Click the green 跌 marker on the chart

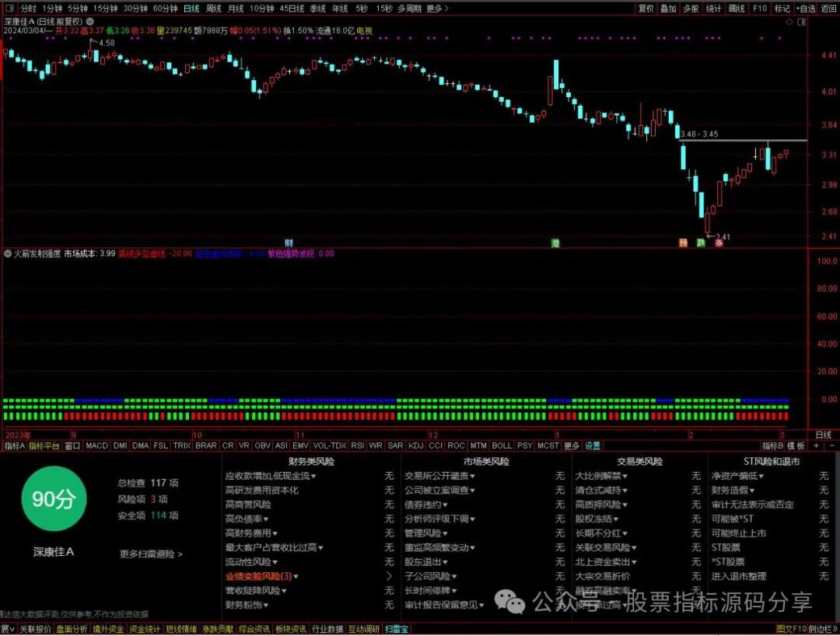[x=701, y=243]
